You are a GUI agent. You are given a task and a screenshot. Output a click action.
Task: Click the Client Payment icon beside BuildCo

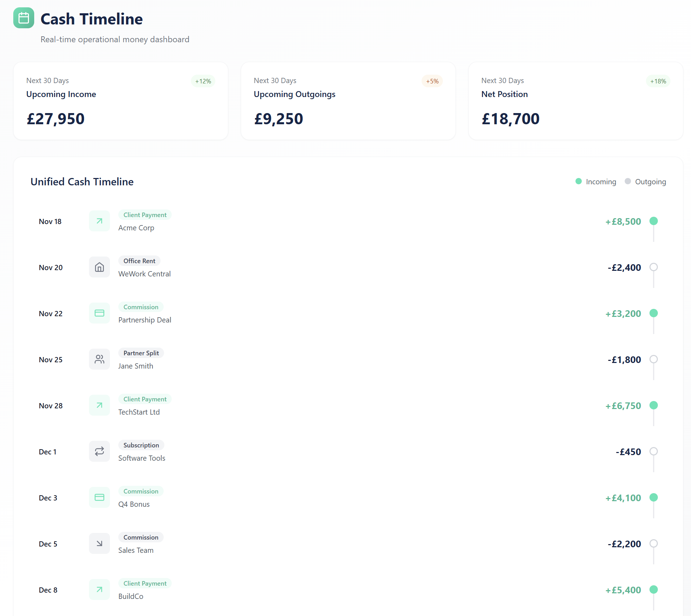click(99, 589)
